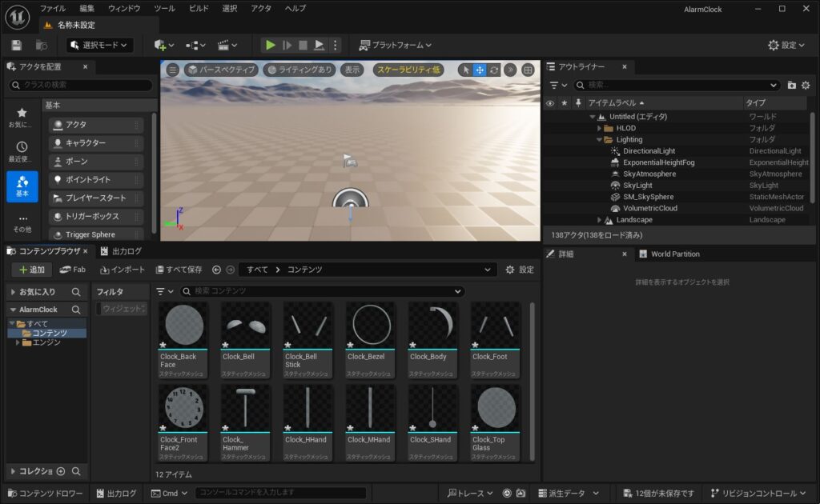This screenshot has height=504, width=820.
Task: Select the rotate tool in the viewport
Action: (493, 70)
